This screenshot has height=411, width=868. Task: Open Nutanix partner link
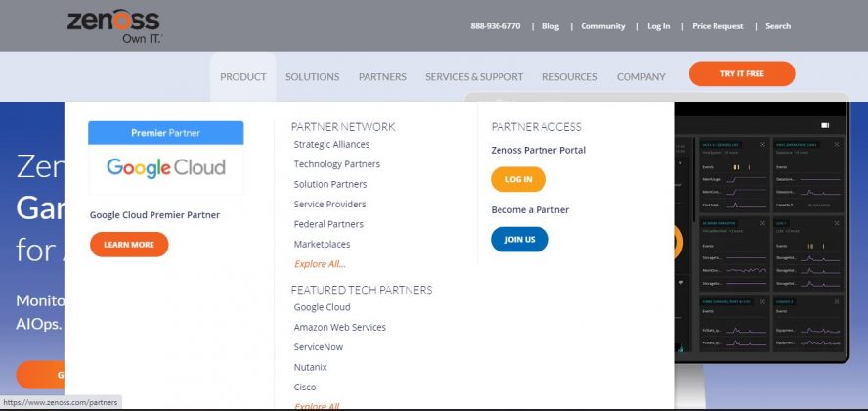(310, 367)
